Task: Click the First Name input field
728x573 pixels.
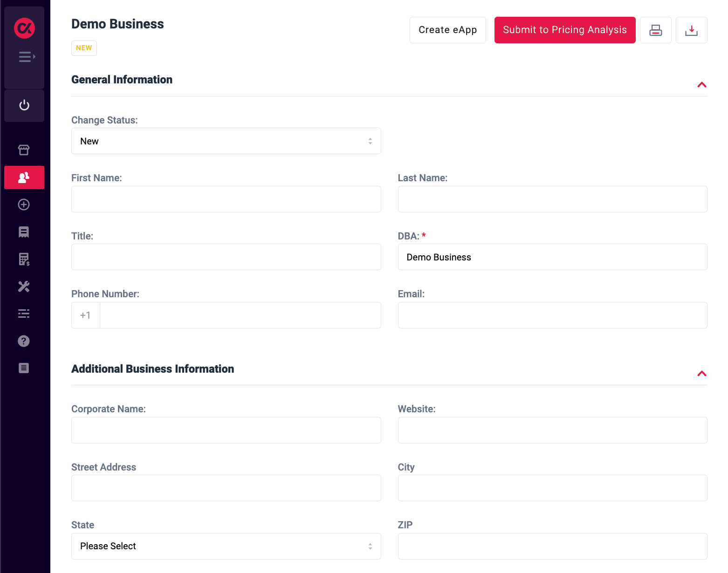Action: (x=226, y=199)
